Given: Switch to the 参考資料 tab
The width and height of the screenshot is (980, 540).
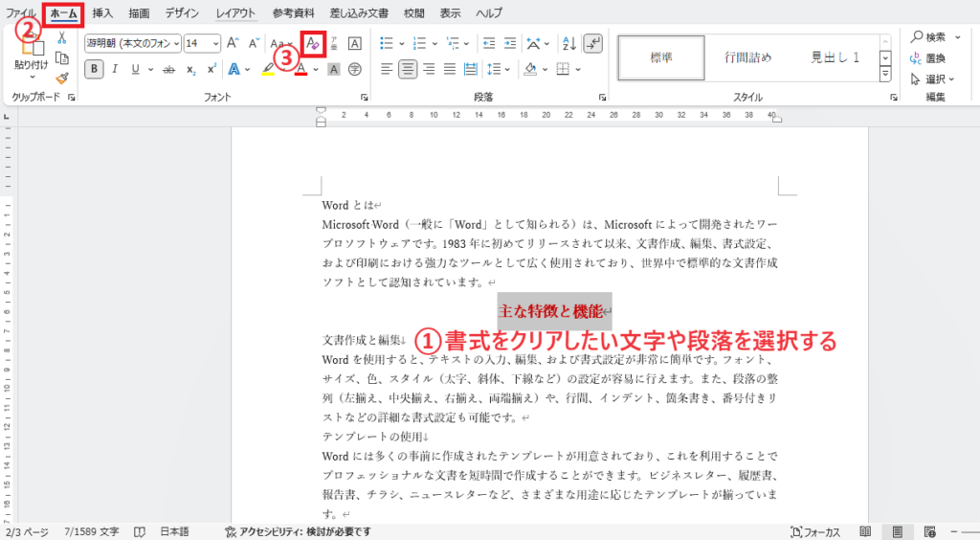Looking at the screenshot, I should coord(294,13).
